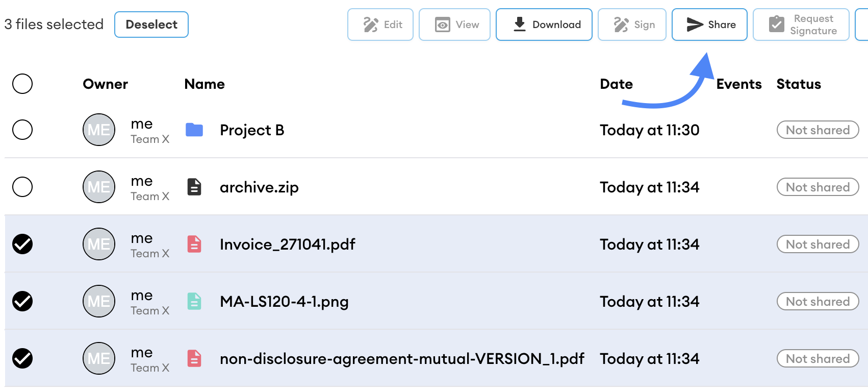868x391 pixels.
Task: Open the archive.zip file name
Action: click(x=259, y=187)
